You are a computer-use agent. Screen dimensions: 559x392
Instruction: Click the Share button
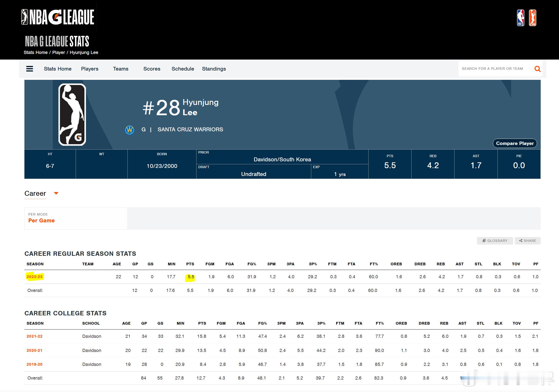click(528, 241)
